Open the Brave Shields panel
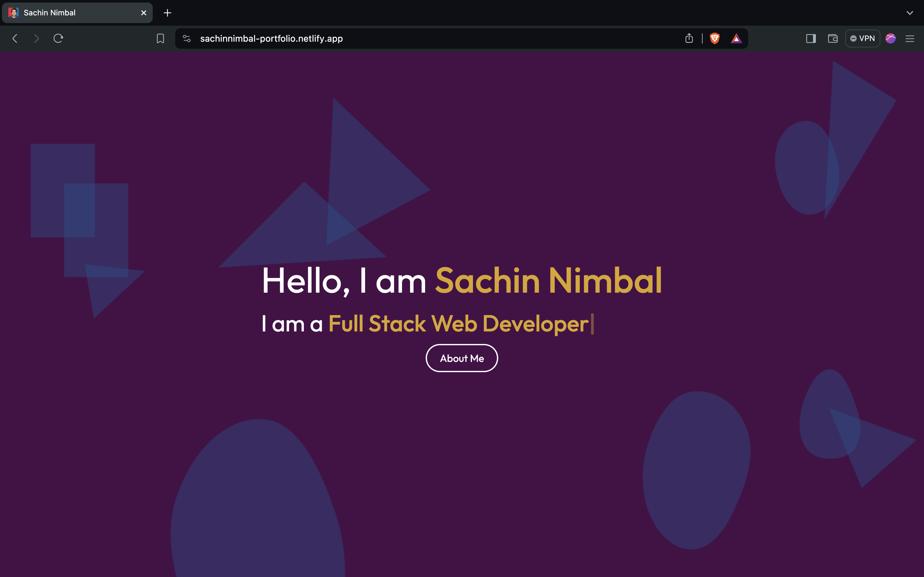This screenshot has height=577, width=924. pos(714,38)
